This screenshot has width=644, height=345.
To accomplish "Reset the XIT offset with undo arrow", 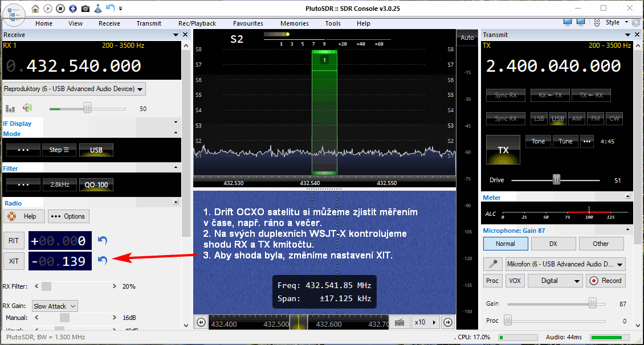I will [103, 260].
